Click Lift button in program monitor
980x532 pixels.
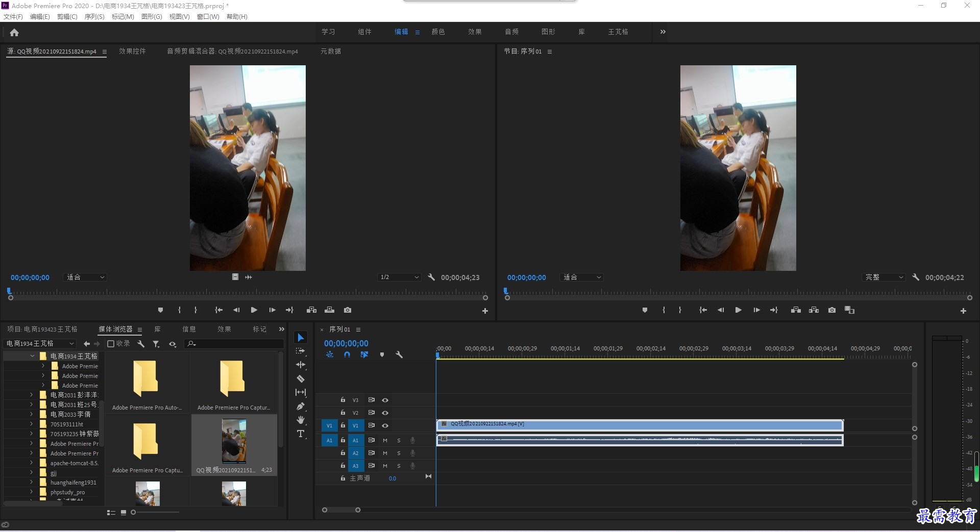tap(796, 310)
